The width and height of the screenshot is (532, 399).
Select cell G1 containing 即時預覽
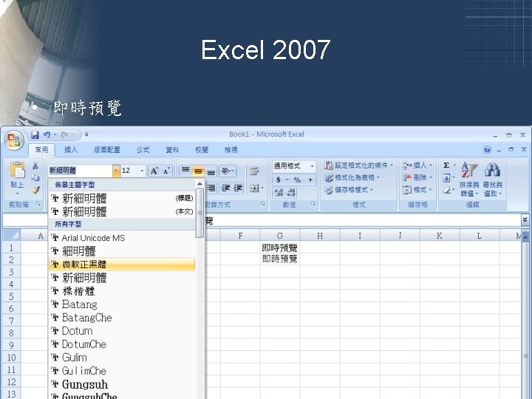(x=280, y=248)
